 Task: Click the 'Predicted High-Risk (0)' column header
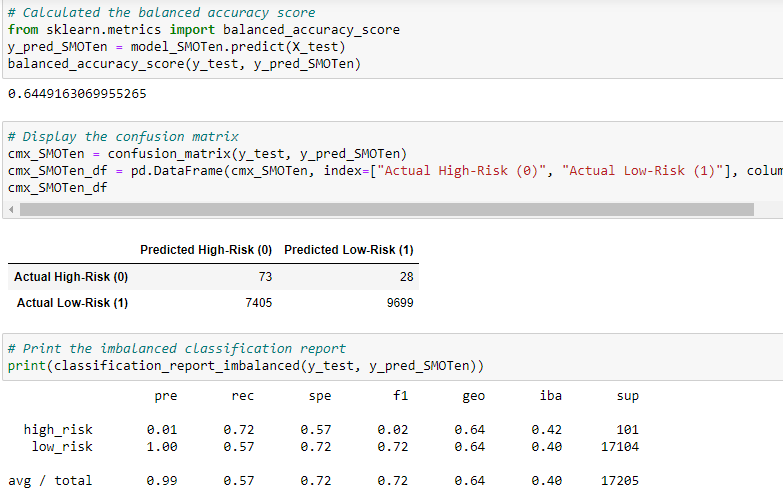[206, 250]
